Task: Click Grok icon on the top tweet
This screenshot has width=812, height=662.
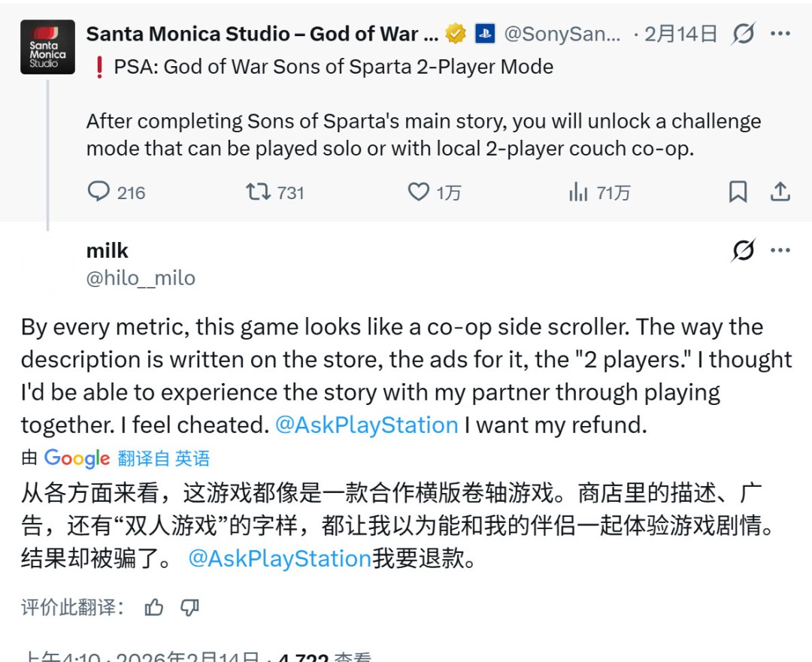Action: pos(743,33)
